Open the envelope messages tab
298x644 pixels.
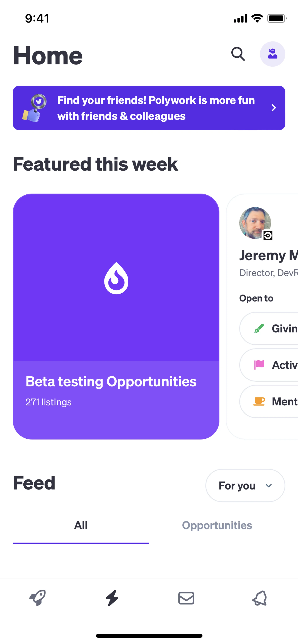pyautogui.click(x=186, y=598)
